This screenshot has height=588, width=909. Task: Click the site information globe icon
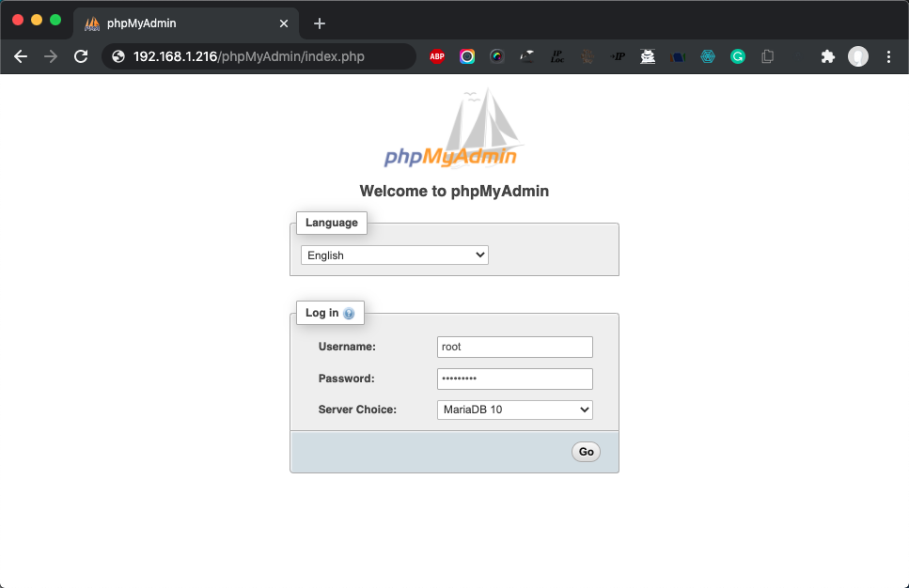118,56
